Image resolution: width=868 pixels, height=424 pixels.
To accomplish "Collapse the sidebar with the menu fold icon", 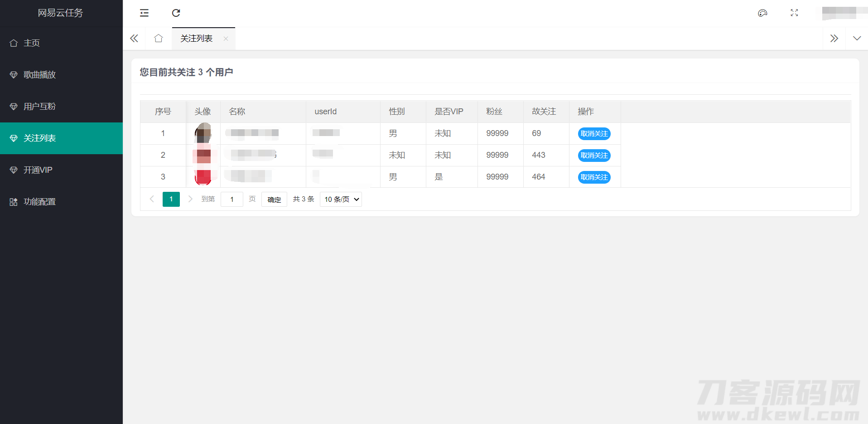I will coord(144,13).
